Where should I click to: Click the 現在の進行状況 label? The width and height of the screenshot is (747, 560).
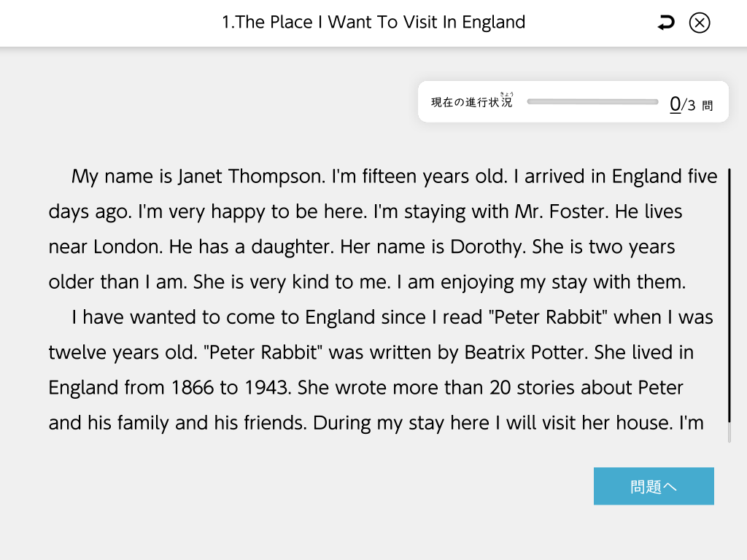tap(471, 103)
